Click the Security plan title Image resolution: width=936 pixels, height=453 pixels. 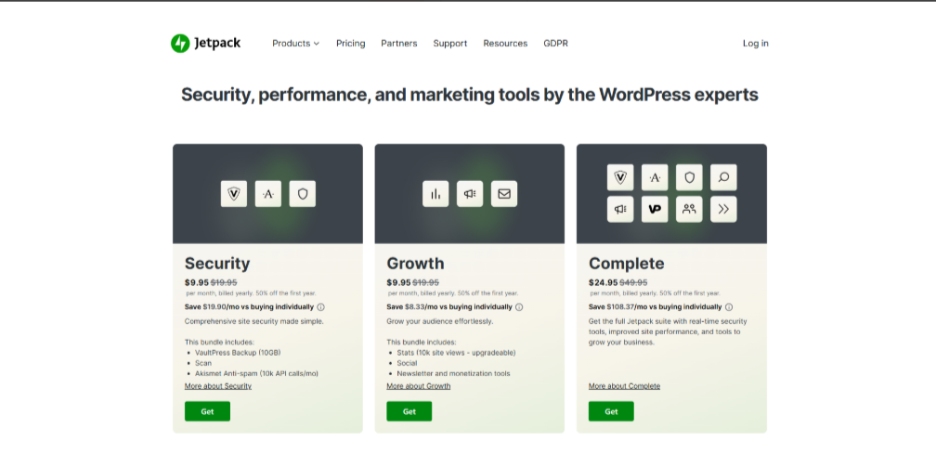(217, 264)
